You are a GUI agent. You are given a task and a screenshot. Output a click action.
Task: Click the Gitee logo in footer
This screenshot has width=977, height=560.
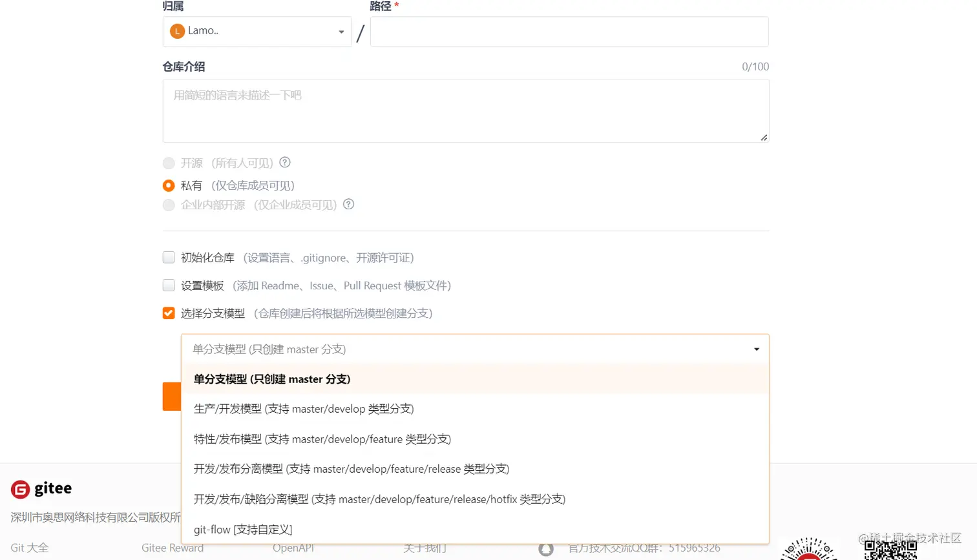coord(41,489)
